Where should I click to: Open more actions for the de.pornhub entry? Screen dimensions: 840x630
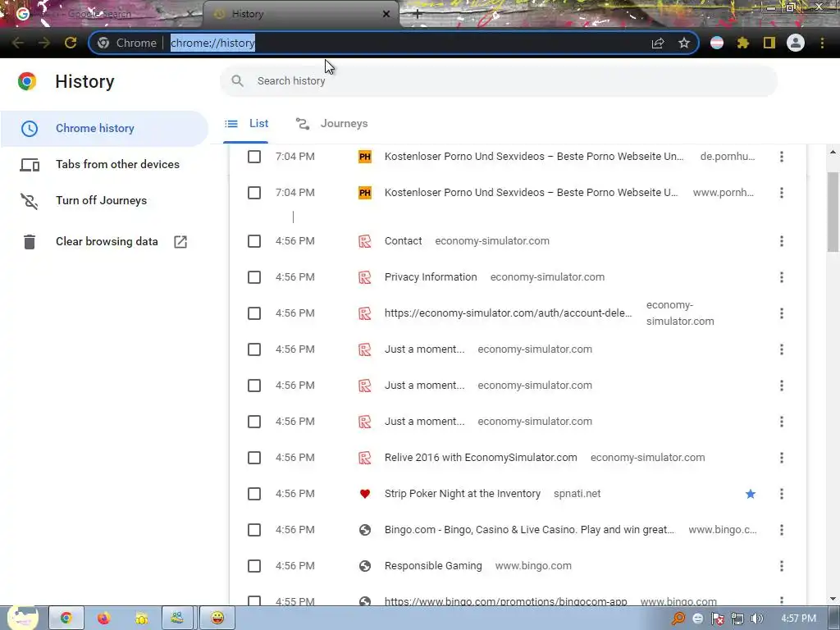pyautogui.click(x=782, y=157)
